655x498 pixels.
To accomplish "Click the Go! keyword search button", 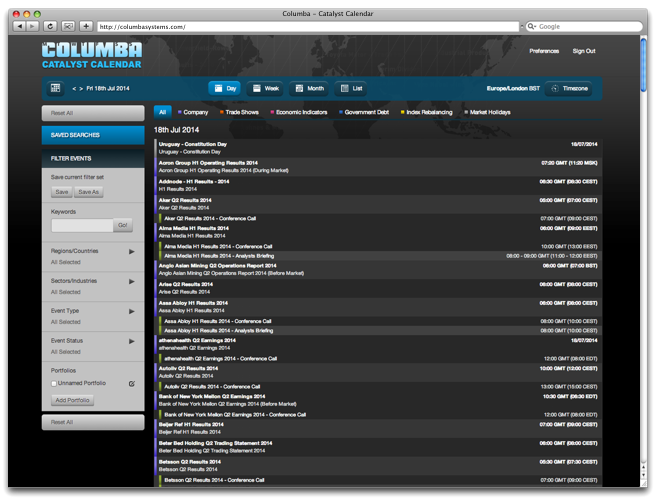I will (x=123, y=225).
